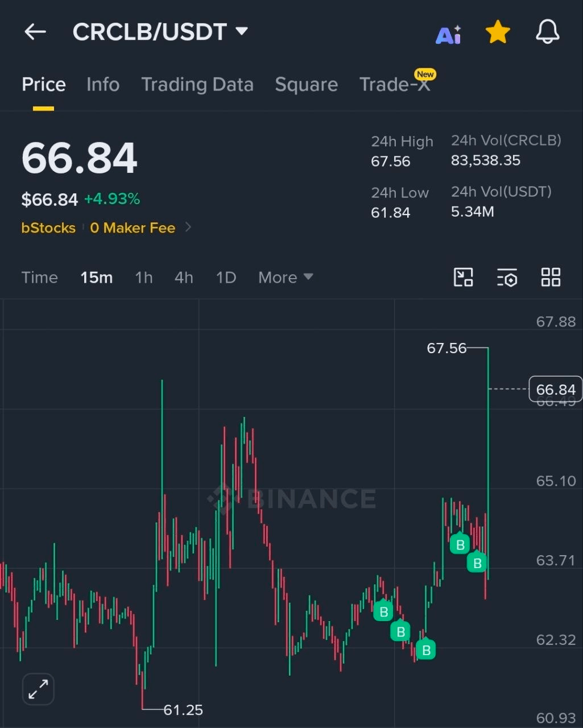The height and width of the screenshot is (728, 583).
Task: Open the Square tab
Action: tap(307, 85)
